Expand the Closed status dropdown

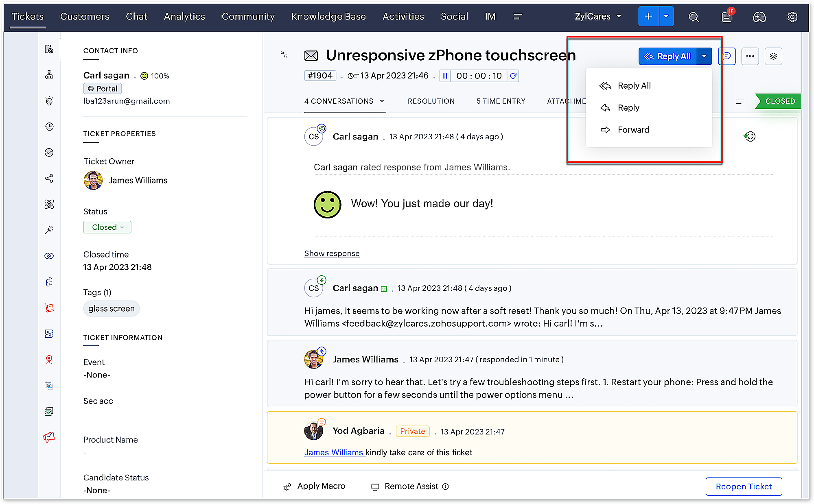click(107, 227)
